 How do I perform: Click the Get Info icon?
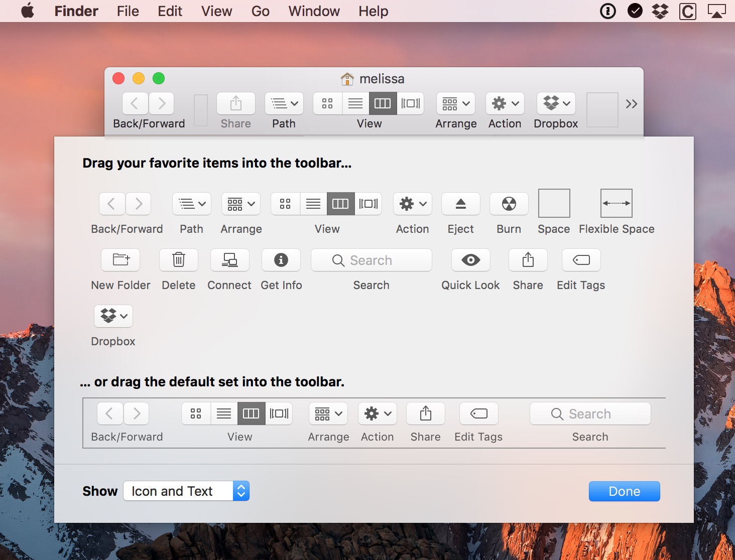tap(281, 260)
